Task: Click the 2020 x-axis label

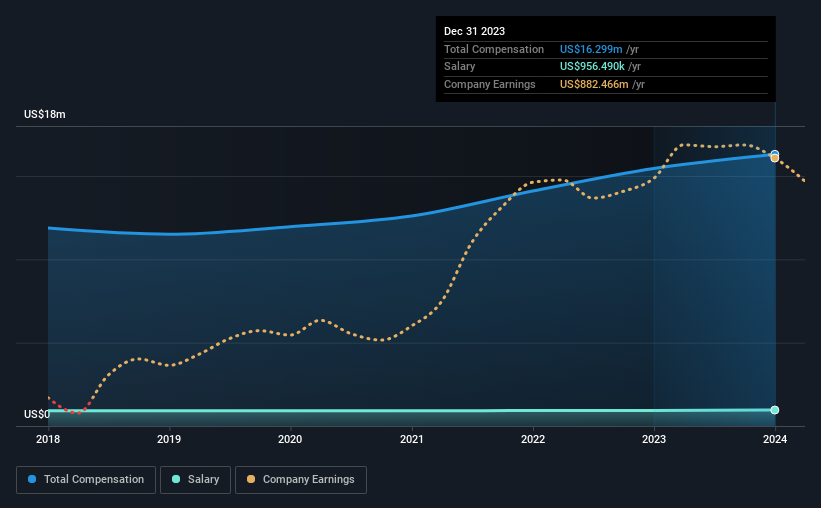Action: (290, 439)
